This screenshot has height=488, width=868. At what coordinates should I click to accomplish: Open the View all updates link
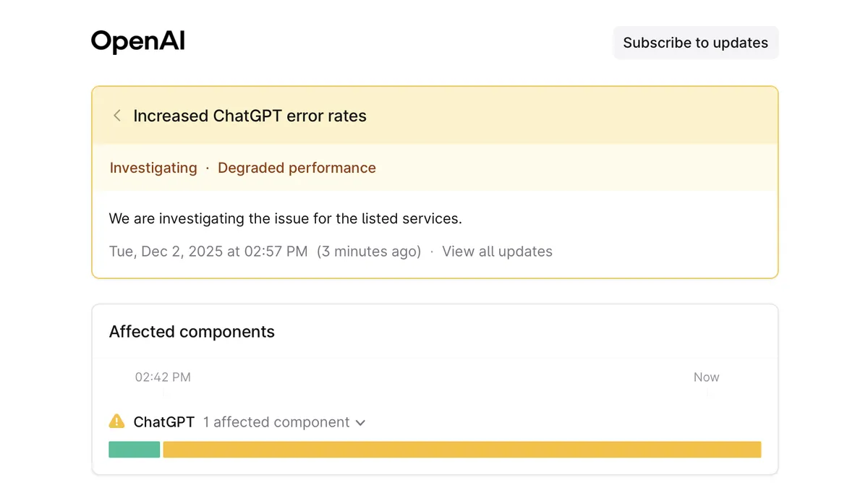pos(497,251)
